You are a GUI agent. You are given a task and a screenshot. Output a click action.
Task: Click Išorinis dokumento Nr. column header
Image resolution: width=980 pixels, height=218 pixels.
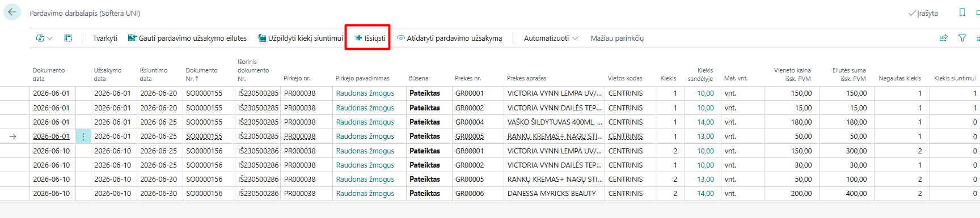pyautogui.click(x=253, y=70)
